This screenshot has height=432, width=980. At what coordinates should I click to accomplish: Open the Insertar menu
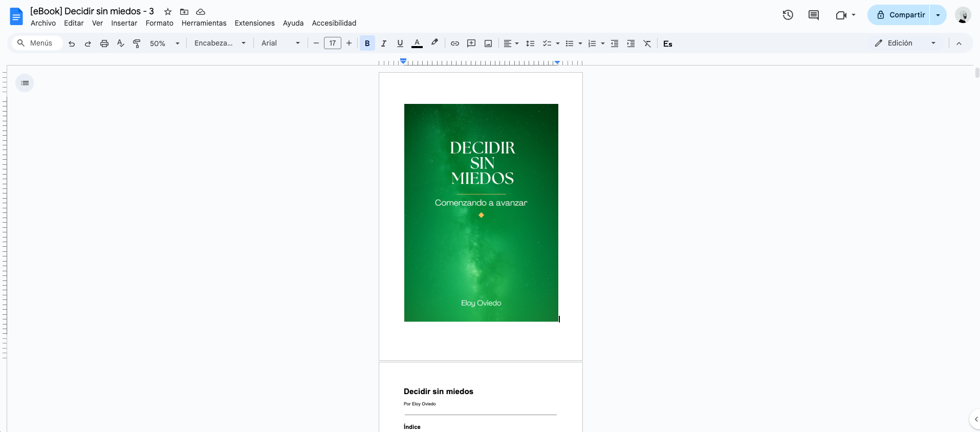coord(124,23)
